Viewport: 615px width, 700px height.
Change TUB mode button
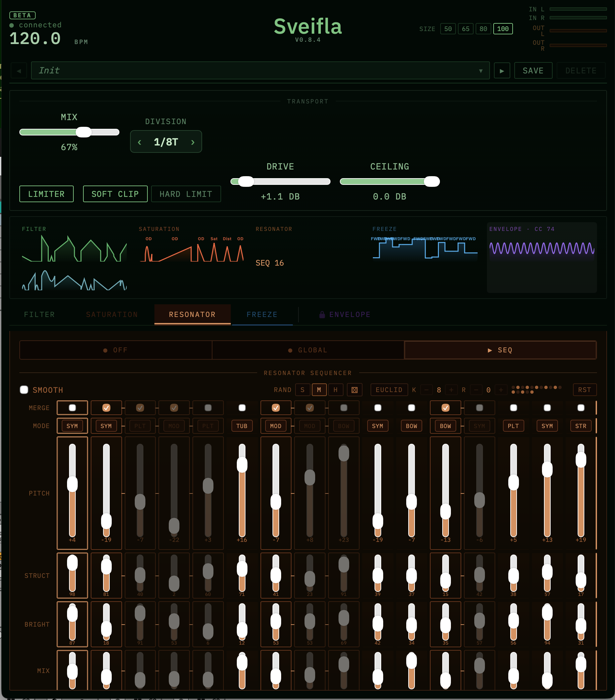(x=242, y=426)
